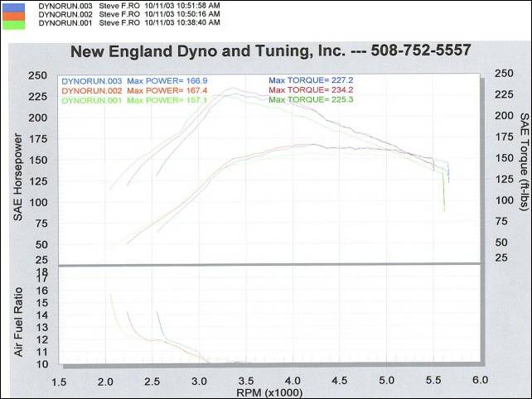Select DYNORUN.001 in the chart legend

click(x=91, y=100)
